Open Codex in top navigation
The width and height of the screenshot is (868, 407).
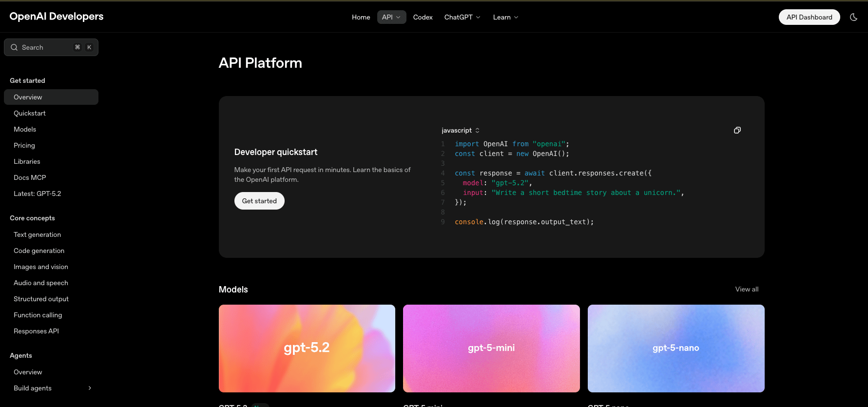point(423,17)
